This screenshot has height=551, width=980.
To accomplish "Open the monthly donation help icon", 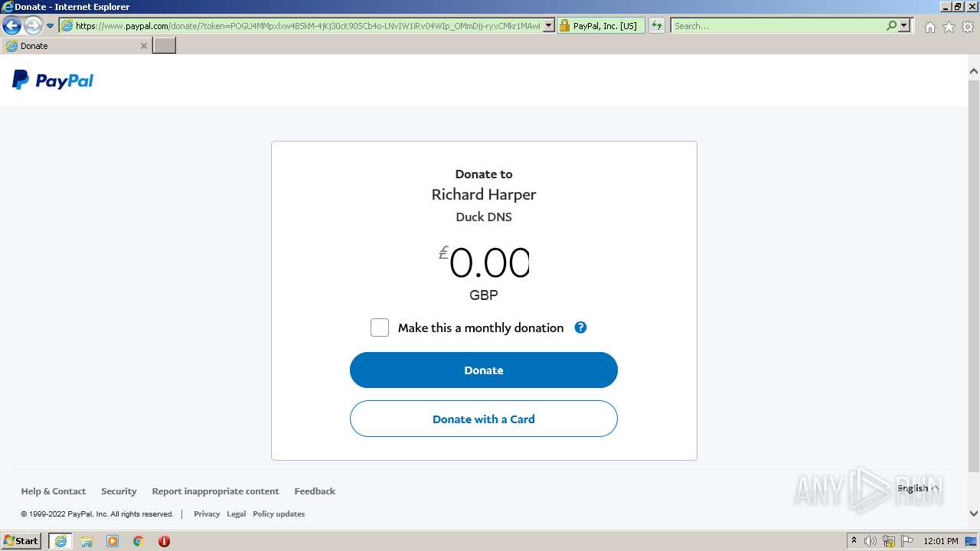I will click(580, 328).
